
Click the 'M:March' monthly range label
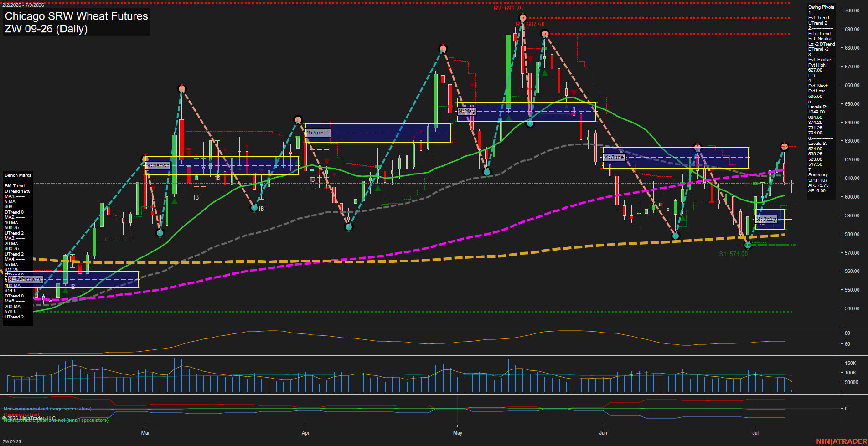[158, 165]
